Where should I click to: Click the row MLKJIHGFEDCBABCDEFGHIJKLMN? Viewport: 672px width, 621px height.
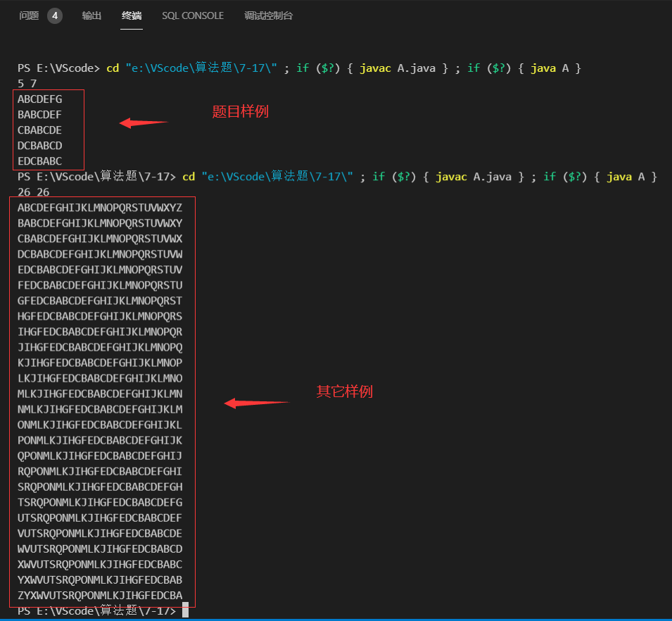pyautogui.click(x=100, y=394)
